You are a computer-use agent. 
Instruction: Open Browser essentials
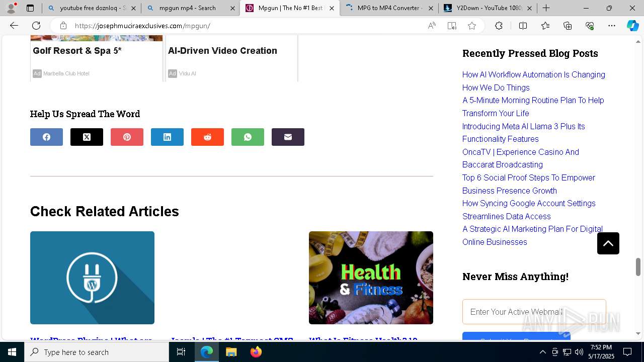pyautogui.click(x=590, y=26)
